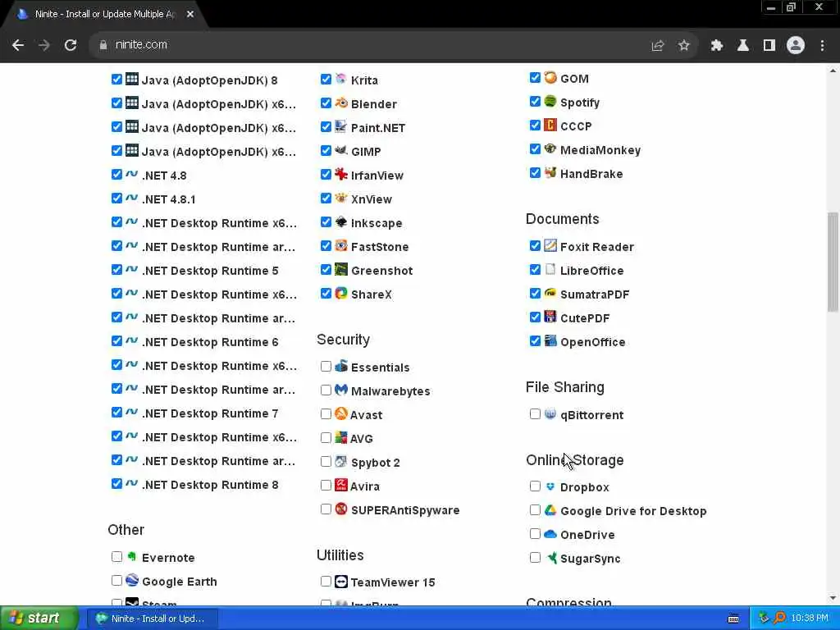Uncheck the .NET 4.8 checkbox
This screenshot has height=630, width=840.
(x=116, y=174)
